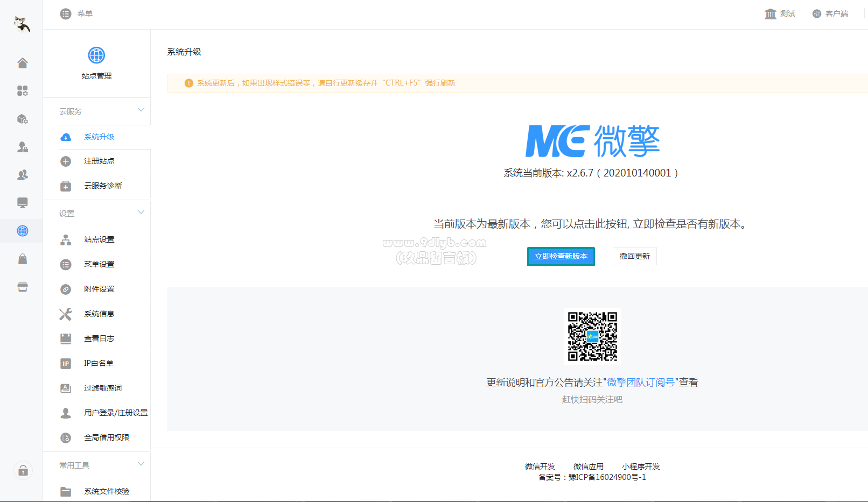The width and height of the screenshot is (868, 502).
Task: Click the 撤回更新 button
Action: coord(635,257)
